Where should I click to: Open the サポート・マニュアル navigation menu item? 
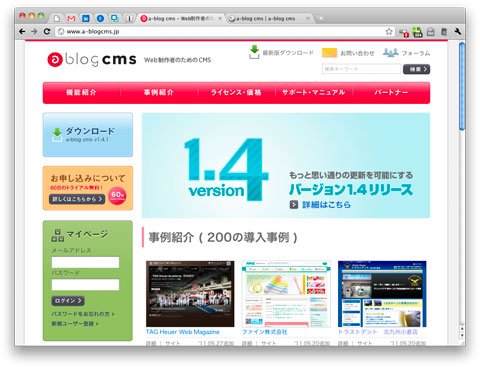pyautogui.click(x=313, y=93)
